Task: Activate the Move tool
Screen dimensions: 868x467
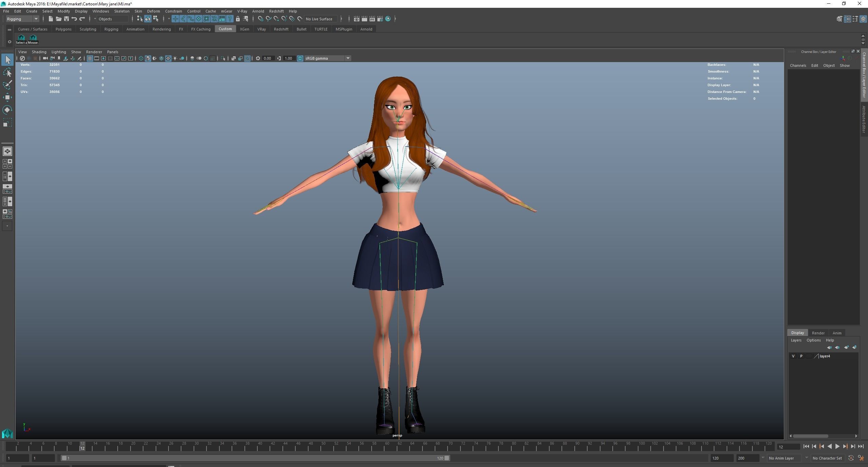Action: 7,97
